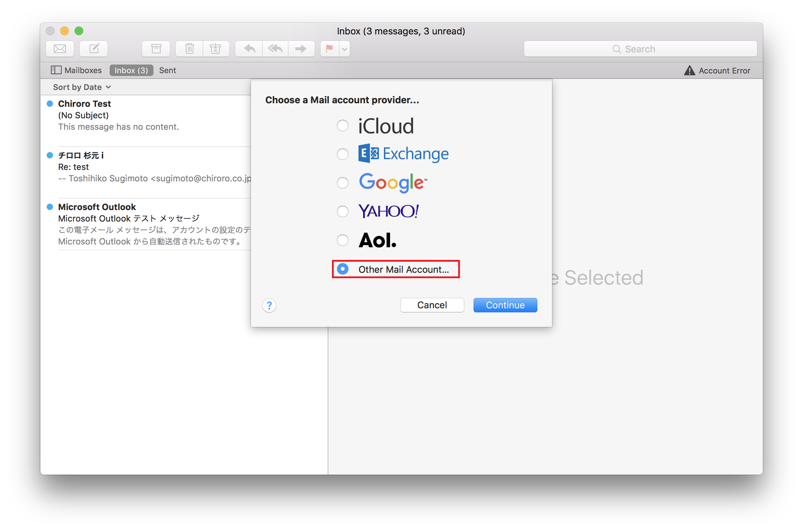803x532 pixels.
Task: Click the Reply All icon
Action: tap(275, 49)
